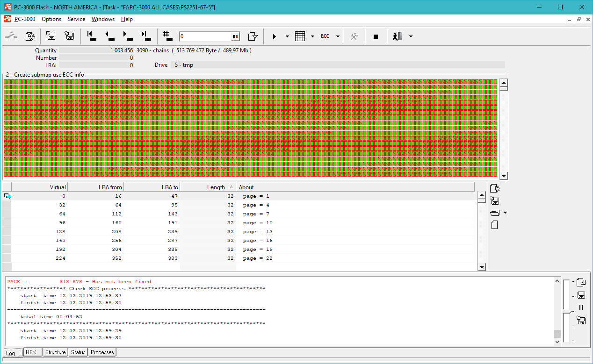The width and height of the screenshot is (593, 364).
Task: Jump to the last item in the map
Action: pyautogui.click(x=145, y=36)
